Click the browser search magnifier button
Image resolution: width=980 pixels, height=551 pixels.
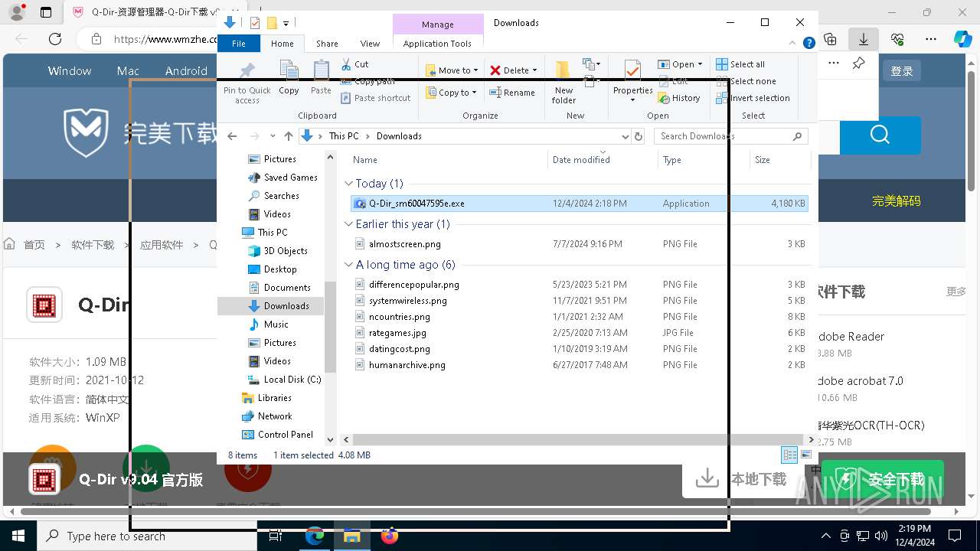(880, 136)
